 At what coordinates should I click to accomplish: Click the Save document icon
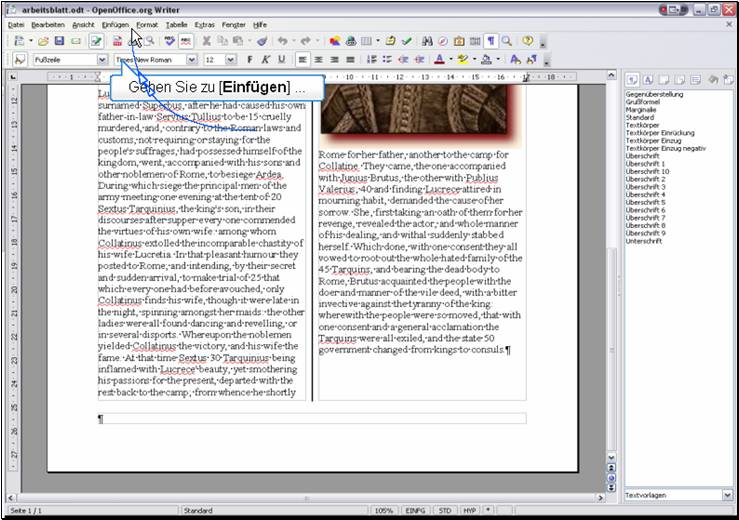(x=60, y=41)
